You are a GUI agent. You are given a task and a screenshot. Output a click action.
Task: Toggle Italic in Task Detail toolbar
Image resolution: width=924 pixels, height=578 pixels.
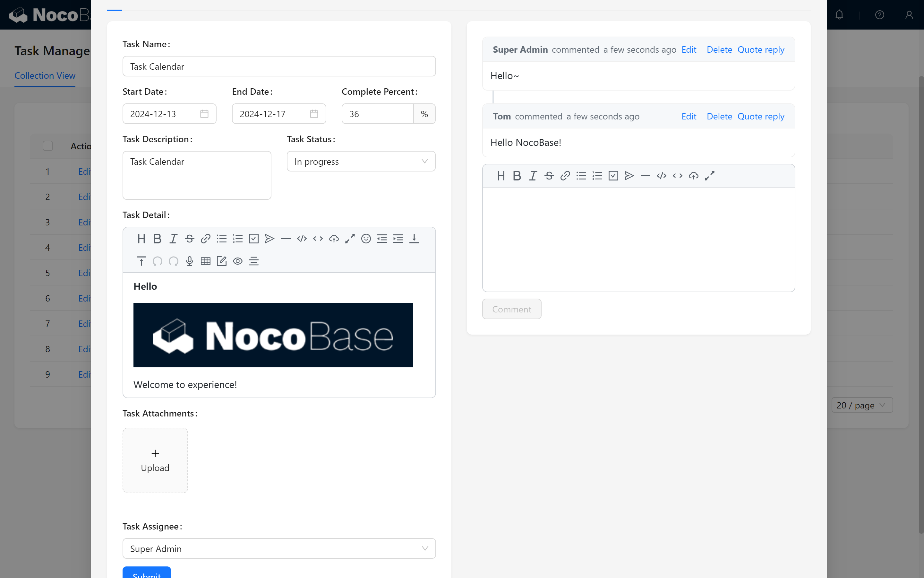pyautogui.click(x=173, y=239)
